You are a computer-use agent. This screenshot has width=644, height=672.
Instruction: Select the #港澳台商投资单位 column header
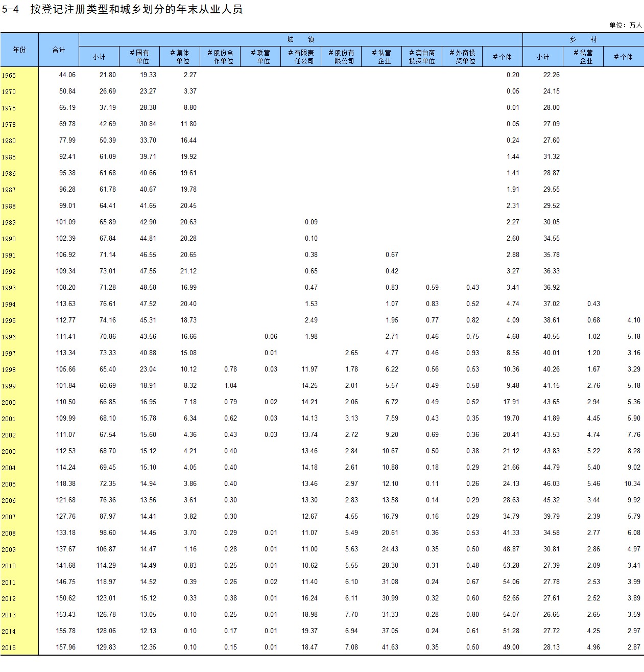coord(422,57)
